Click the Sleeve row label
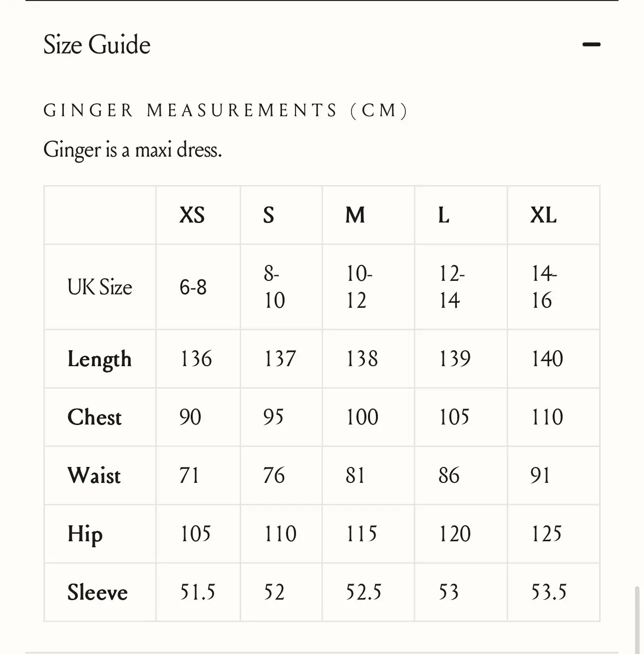Viewport: 644px width, 654px height. (97, 593)
